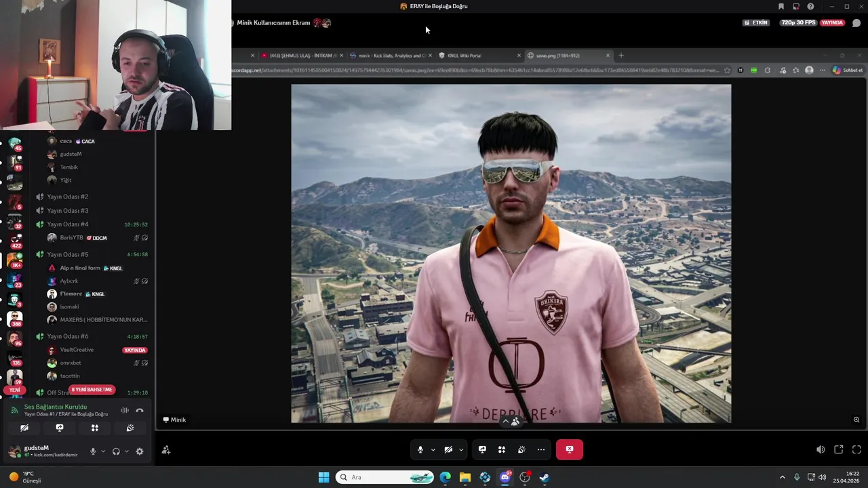
Task: Stop watching with the red disconnect button
Action: (570, 449)
